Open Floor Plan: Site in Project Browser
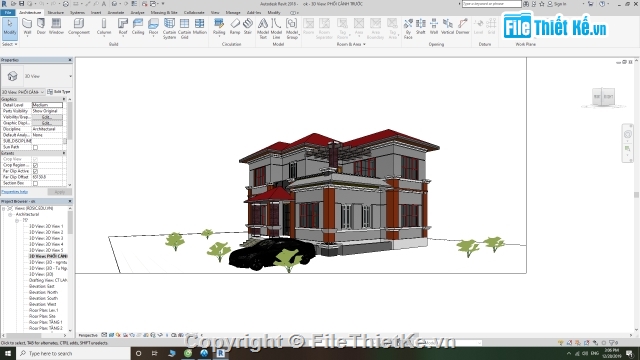 (x=42, y=316)
